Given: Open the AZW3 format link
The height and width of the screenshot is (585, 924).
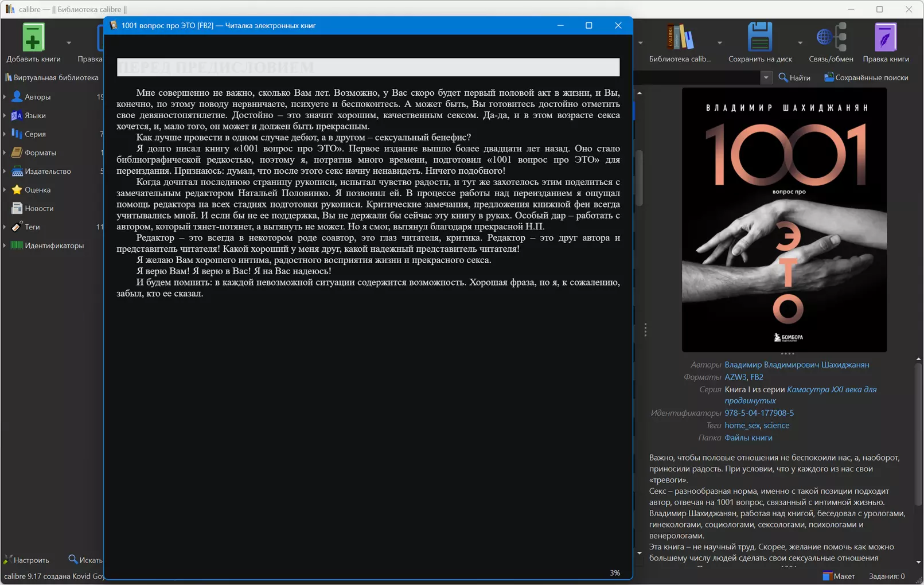Looking at the screenshot, I should (735, 377).
